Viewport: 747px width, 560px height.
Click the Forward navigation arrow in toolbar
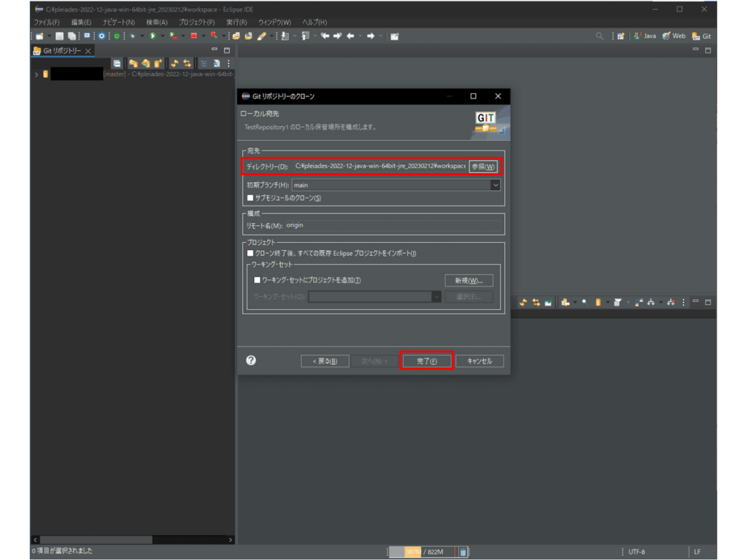pyautogui.click(x=371, y=36)
